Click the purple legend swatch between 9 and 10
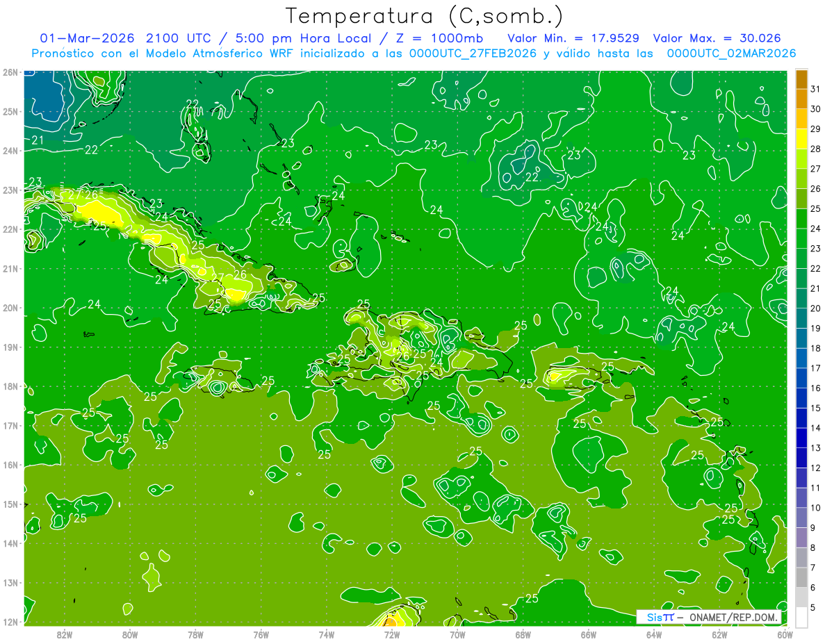Image resolution: width=834 pixels, height=644 pixels. click(x=801, y=518)
